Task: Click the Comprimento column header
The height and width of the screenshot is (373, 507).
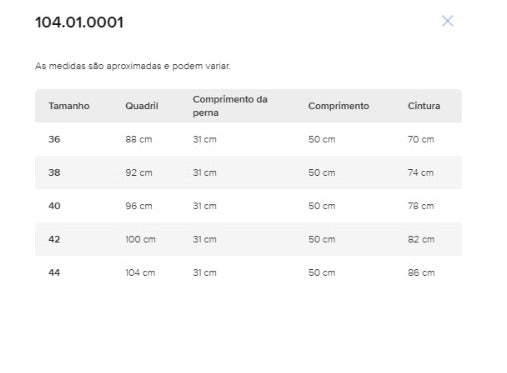Action: [x=338, y=106]
